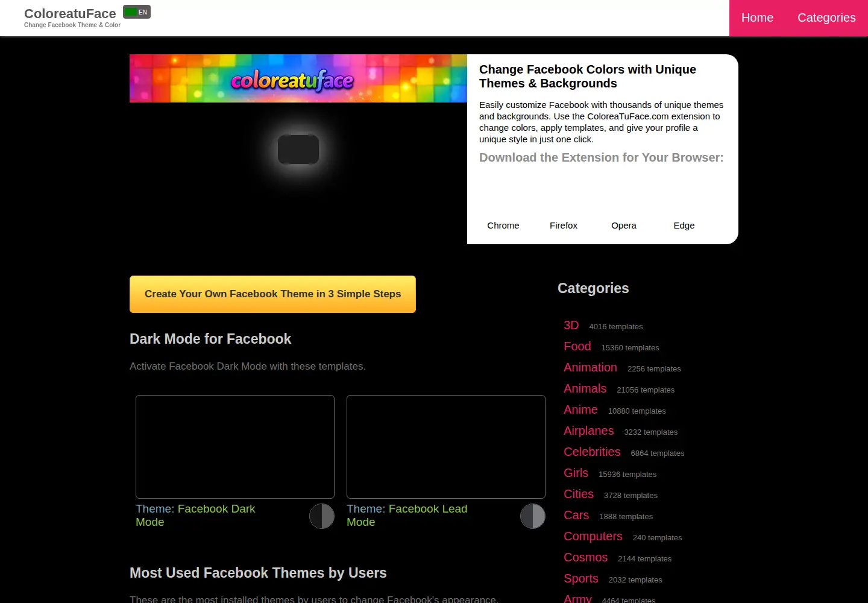Image resolution: width=868 pixels, height=603 pixels.
Task: Click the sidebar 'Categories' heading
Action: [593, 288]
